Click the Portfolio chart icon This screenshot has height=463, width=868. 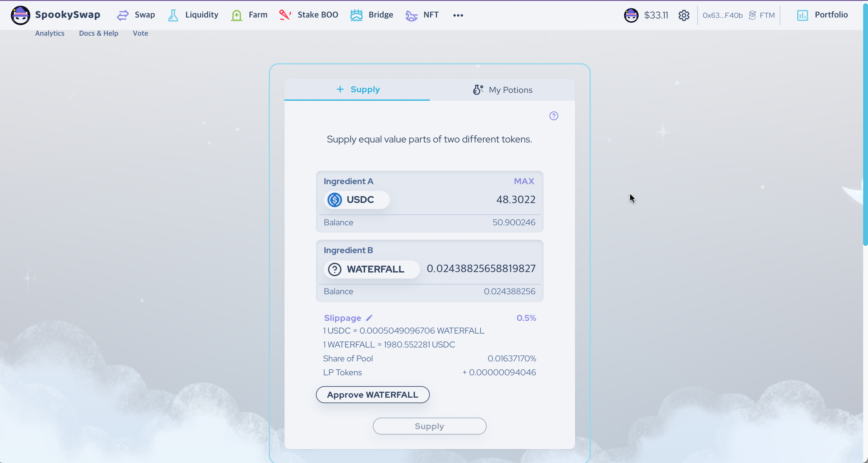pyautogui.click(x=802, y=15)
